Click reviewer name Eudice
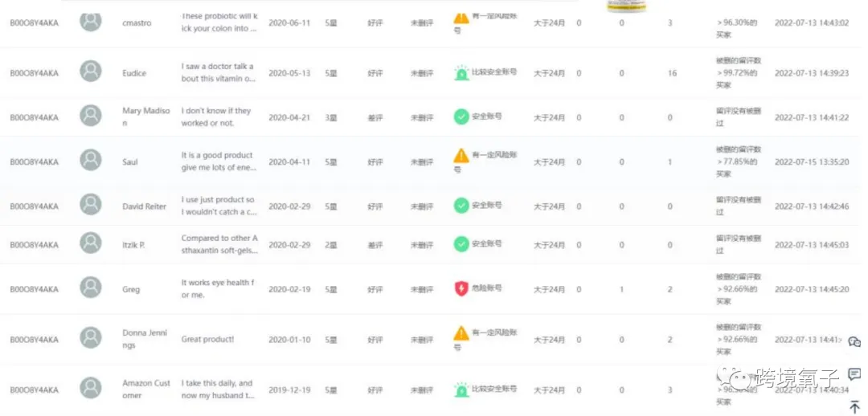This screenshot has width=868, height=416. pos(134,73)
